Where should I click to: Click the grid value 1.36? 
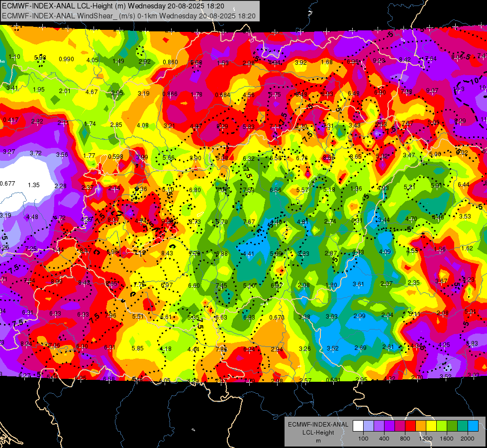(x=356, y=188)
